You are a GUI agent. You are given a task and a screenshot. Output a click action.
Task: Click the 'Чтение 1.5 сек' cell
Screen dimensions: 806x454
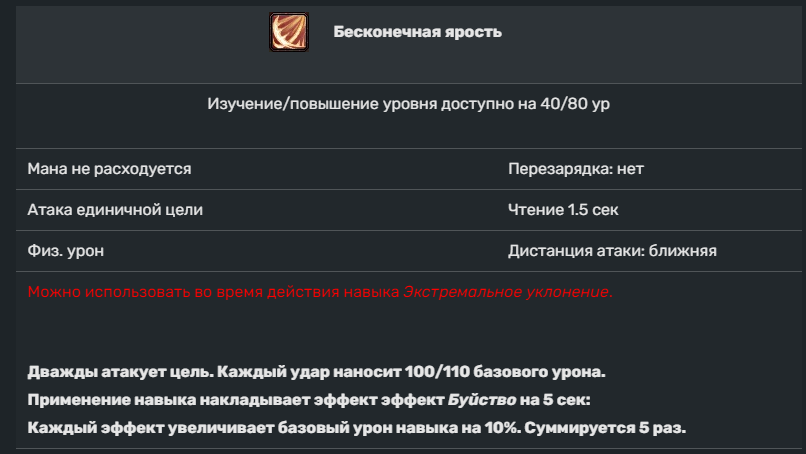click(570, 210)
